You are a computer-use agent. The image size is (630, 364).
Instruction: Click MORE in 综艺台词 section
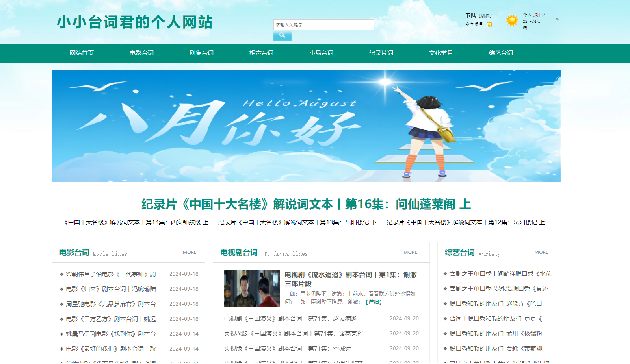541,252
